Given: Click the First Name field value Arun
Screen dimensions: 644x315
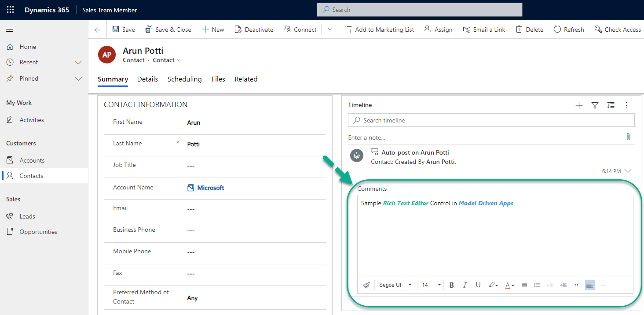Looking at the screenshot, I should [x=194, y=123].
